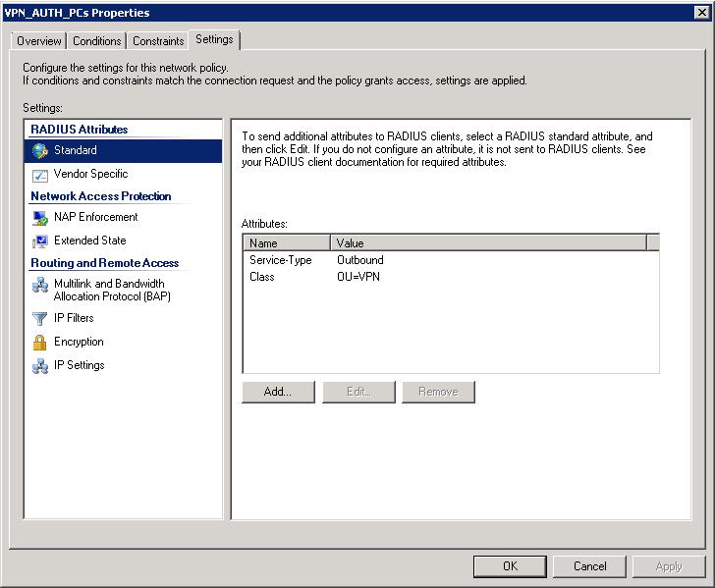Screen dimensions: 715x588
Task: Switch to the Constraints tab
Action: point(158,41)
